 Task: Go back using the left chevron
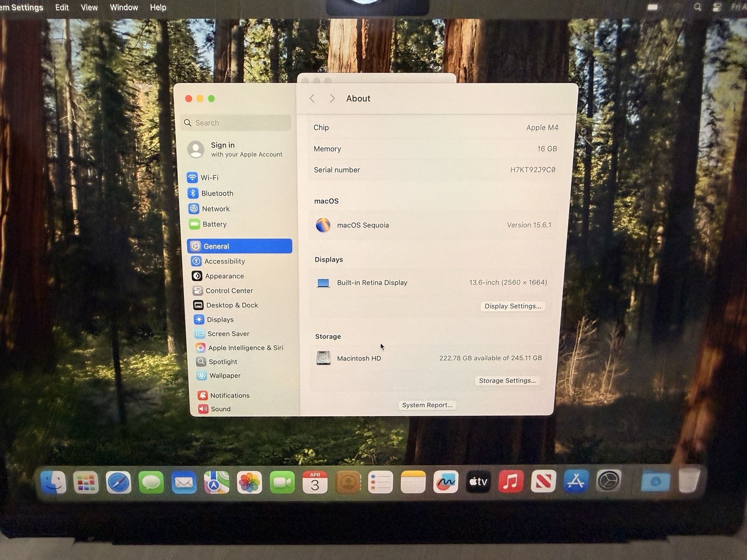pos(312,98)
